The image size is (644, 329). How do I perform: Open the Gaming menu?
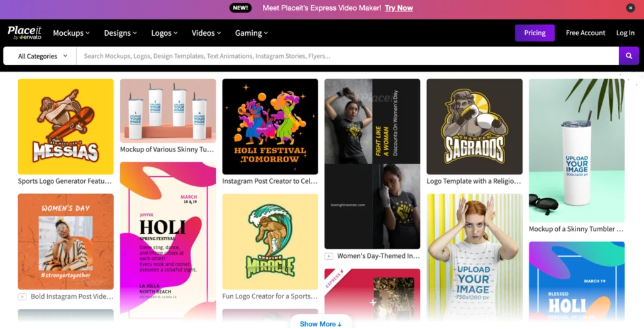(x=252, y=33)
